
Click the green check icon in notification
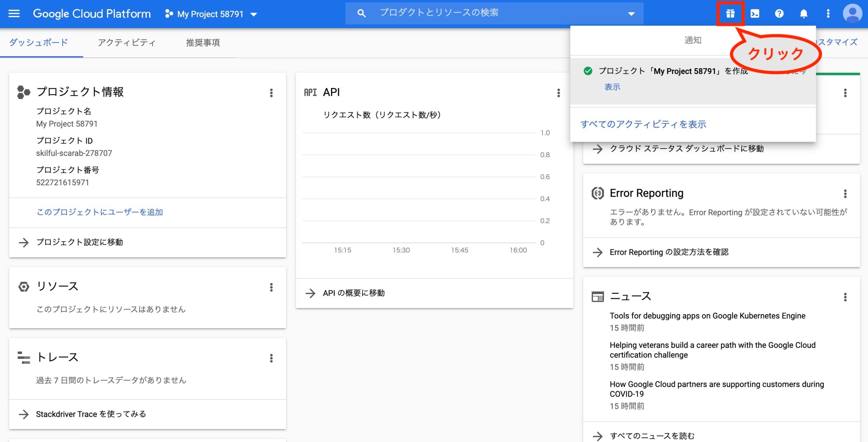[588, 71]
